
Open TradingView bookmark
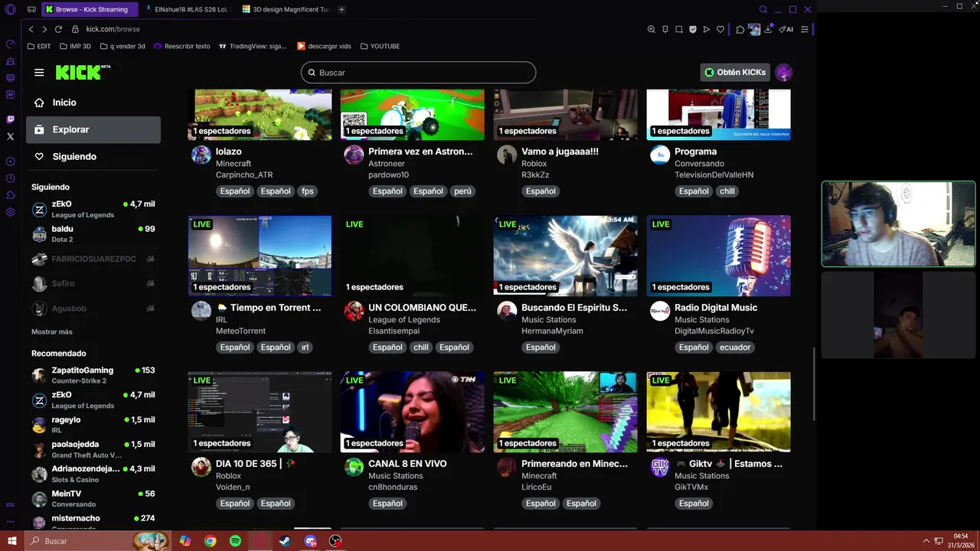(x=253, y=46)
